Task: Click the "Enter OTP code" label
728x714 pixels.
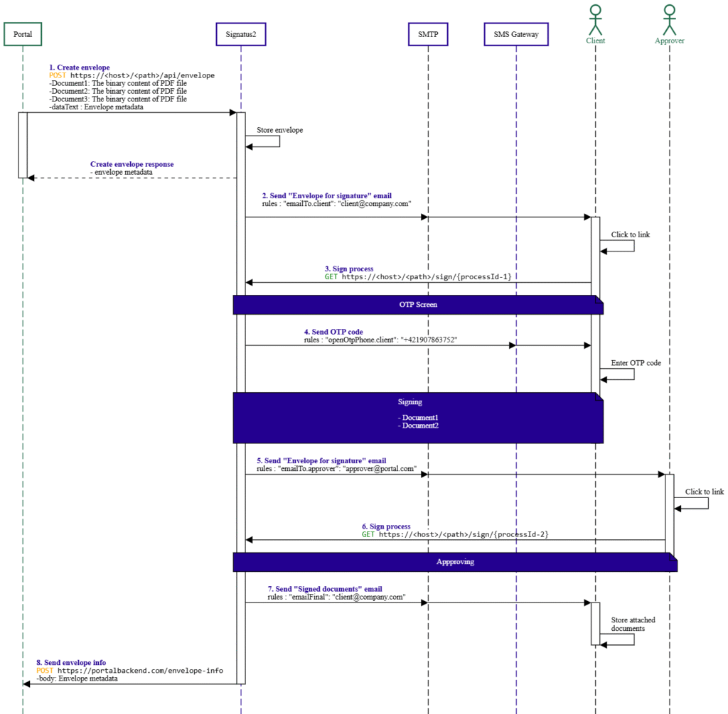Action: pos(636,363)
